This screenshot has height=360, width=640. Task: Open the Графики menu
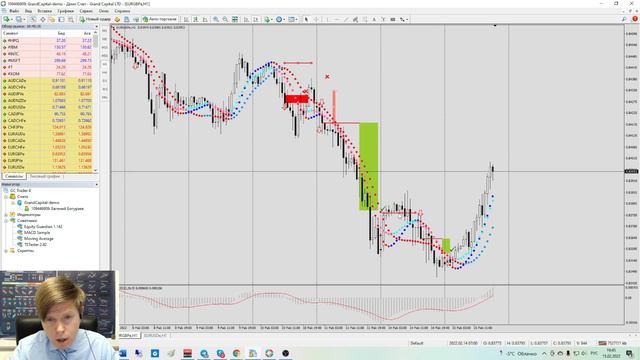65,11
